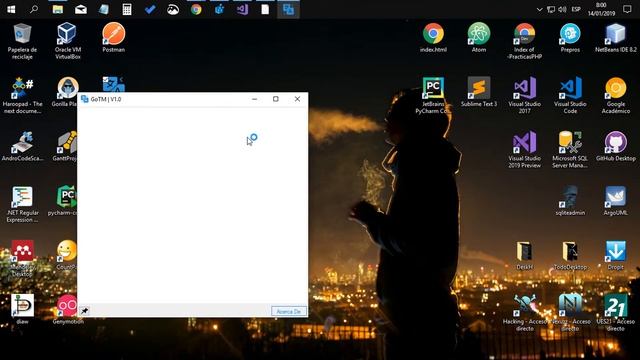
Task: Select the Visual Studio 2019 Preview shortcut
Action: tap(524, 150)
